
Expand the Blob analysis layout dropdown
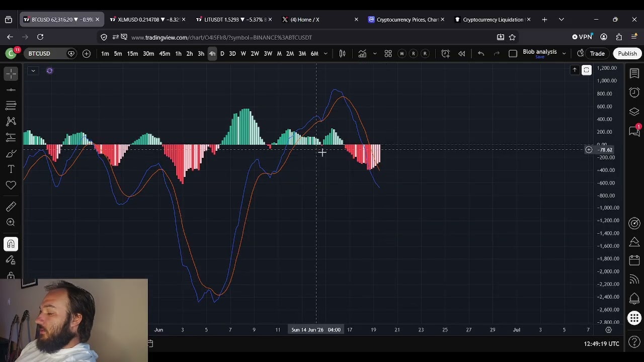(x=564, y=53)
